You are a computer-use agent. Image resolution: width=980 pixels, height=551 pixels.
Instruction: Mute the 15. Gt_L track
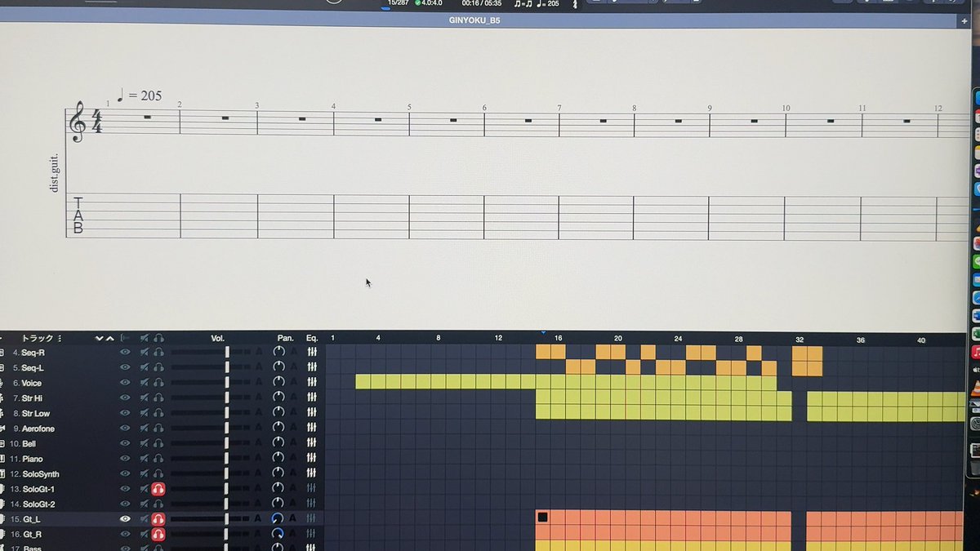(x=144, y=519)
